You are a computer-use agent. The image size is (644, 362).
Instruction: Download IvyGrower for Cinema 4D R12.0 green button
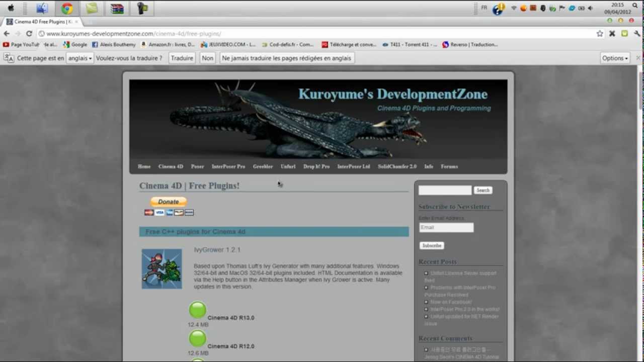click(197, 338)
